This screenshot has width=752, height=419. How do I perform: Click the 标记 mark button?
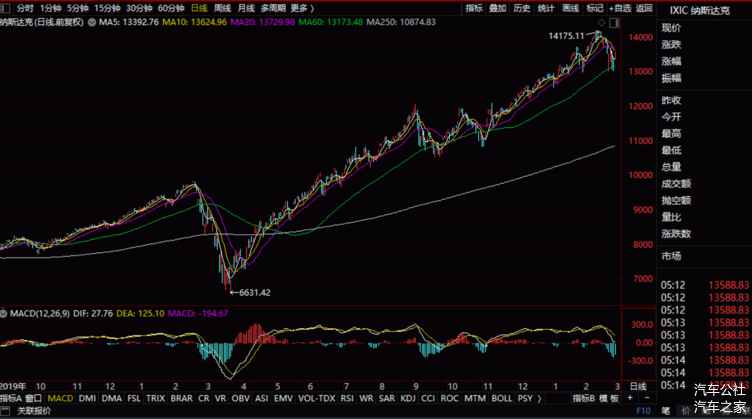click(x=595, y=8)
